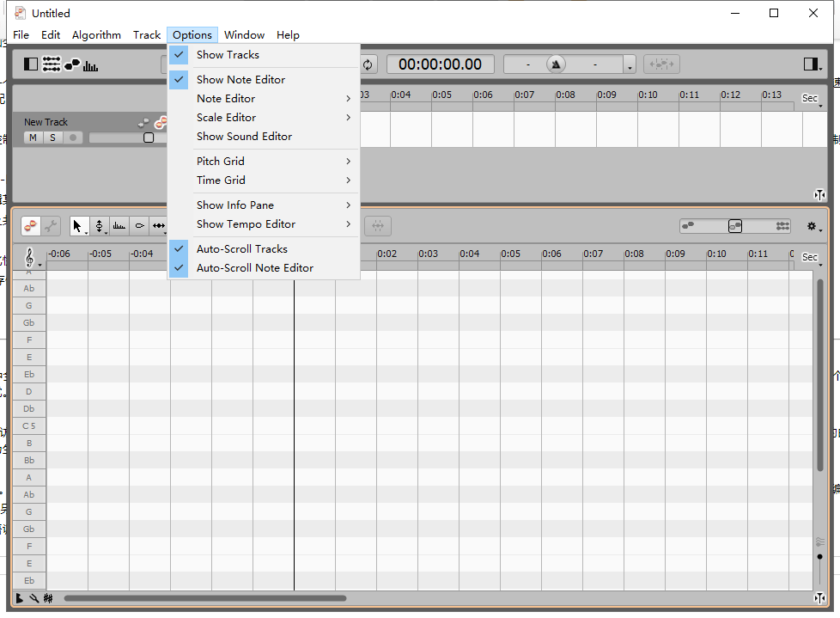The height and width of the screenshot is (618, 840).
Task: Click the C 5 pitch row label
Action: (29, 426)
